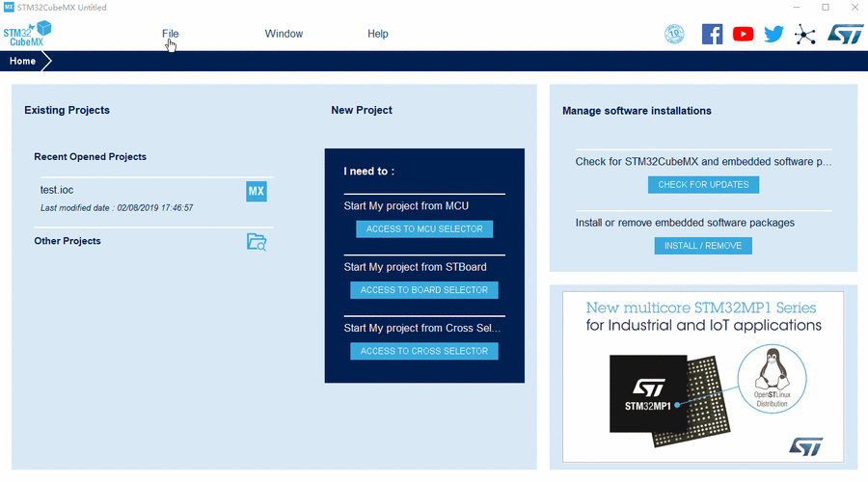Click the STM32MP1 Series banner ad
This screenshot has height=482, width=868.
pyautogui.click(x=703, y=377)
